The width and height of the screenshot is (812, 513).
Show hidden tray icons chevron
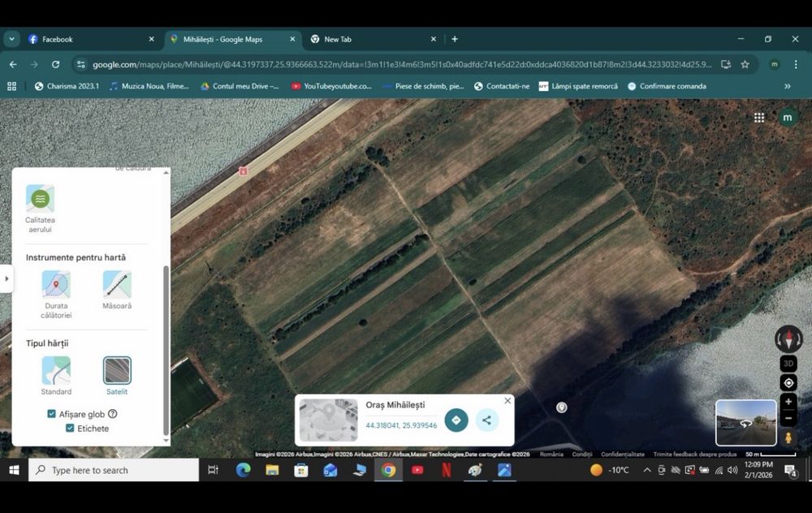coord(647,470)
